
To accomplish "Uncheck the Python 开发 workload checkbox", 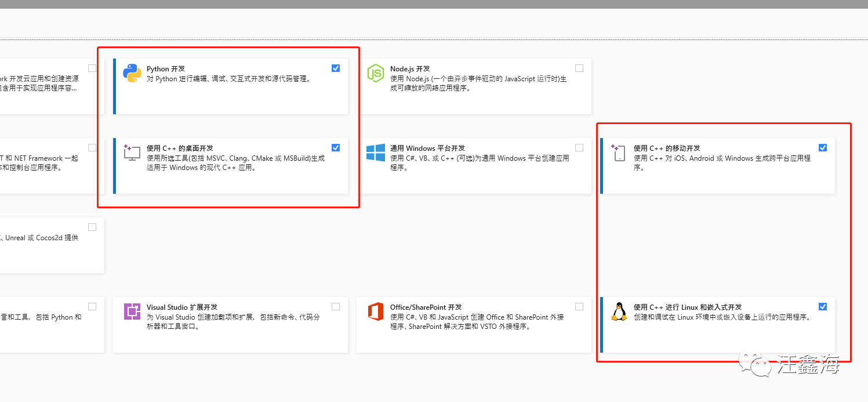I will click(x=336, y=68).
